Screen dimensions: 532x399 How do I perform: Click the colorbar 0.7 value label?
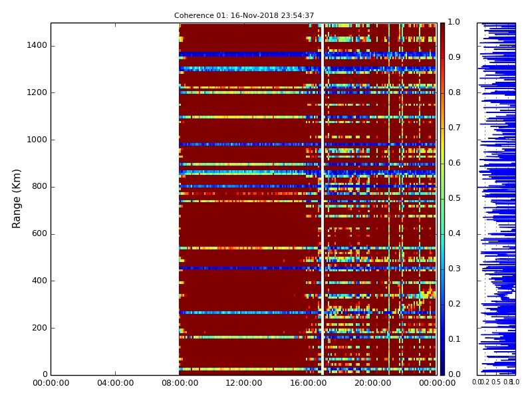(454, 128)
